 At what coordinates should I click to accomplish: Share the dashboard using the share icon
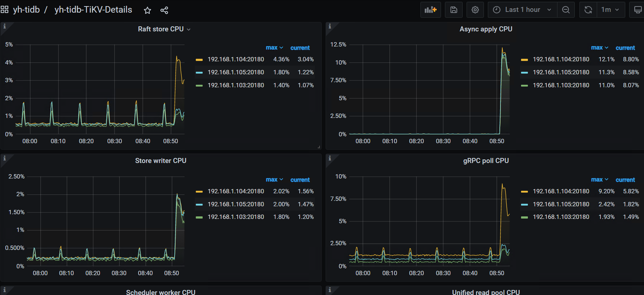point(164,10)
